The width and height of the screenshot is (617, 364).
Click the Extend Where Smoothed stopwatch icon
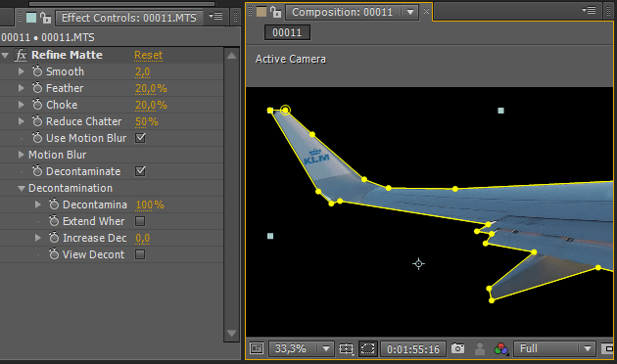54,221
